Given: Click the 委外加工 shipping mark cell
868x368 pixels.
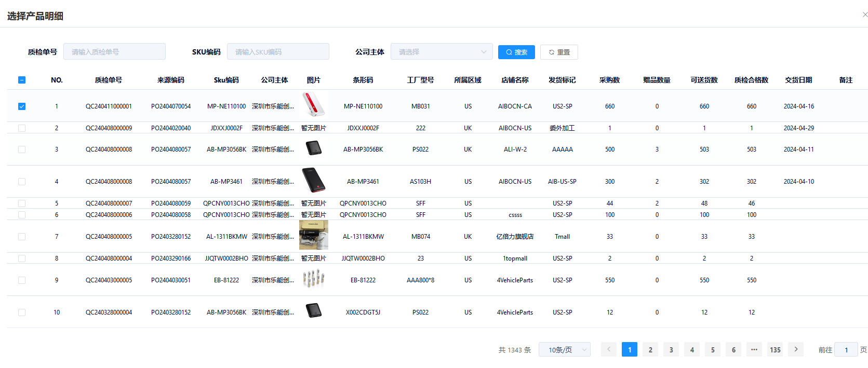Looking at the screenshot, I should [x=563, y=128].
